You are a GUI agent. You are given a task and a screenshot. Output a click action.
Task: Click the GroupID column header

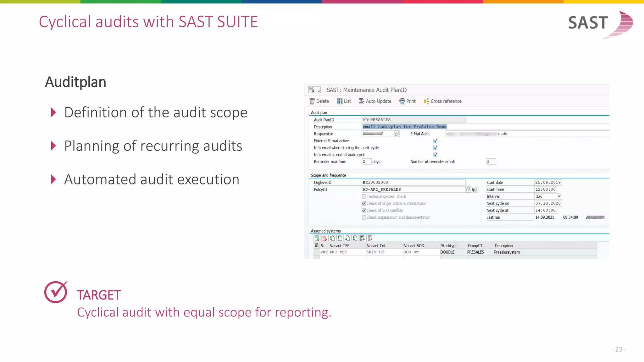[480, 246]
